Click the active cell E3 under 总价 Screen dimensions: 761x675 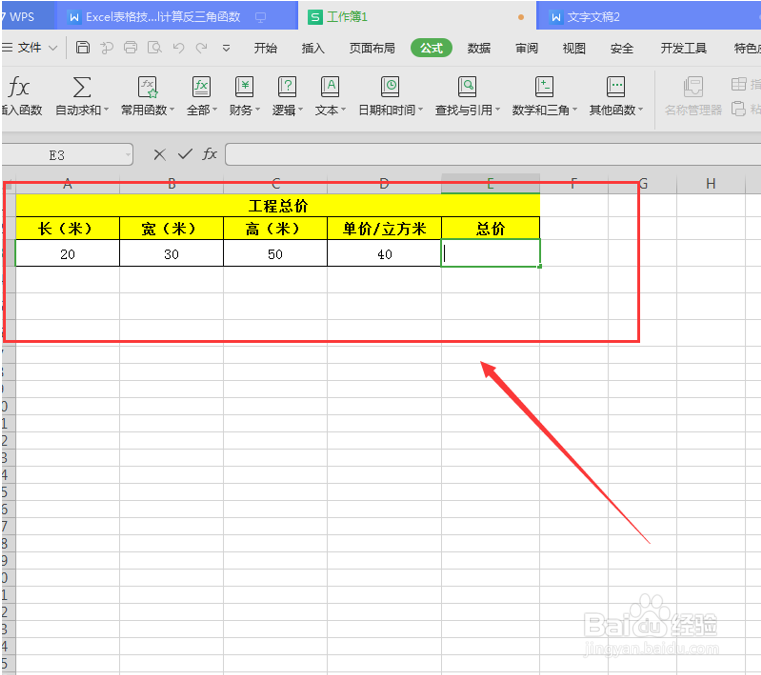[491, 253]
